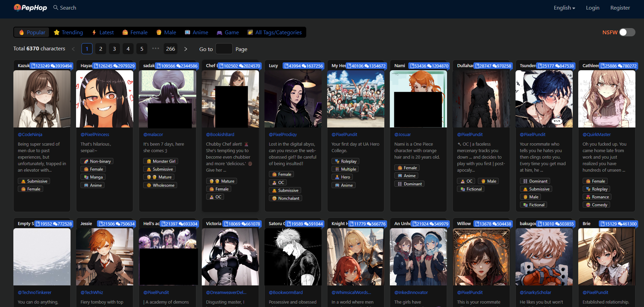
Task: Click the lightning bolt icon beside Latest
Action: [x=94, y=33]
